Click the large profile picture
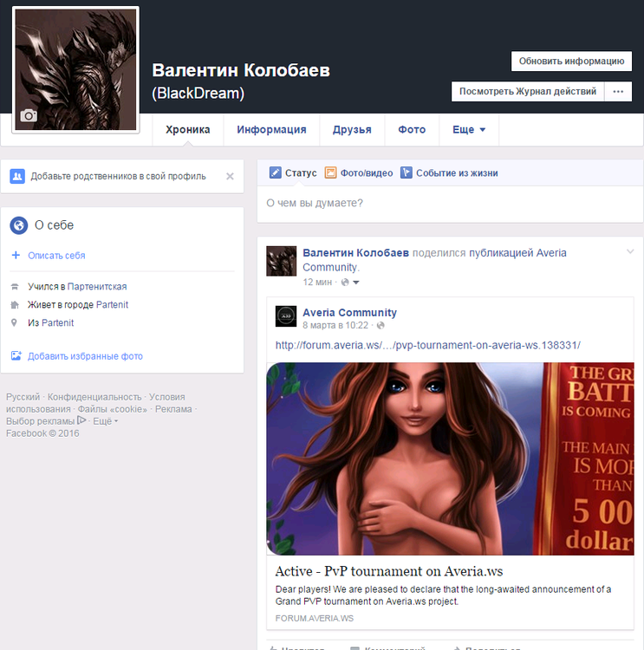This screenshot has height=650, width=644. tap(76, 70)
